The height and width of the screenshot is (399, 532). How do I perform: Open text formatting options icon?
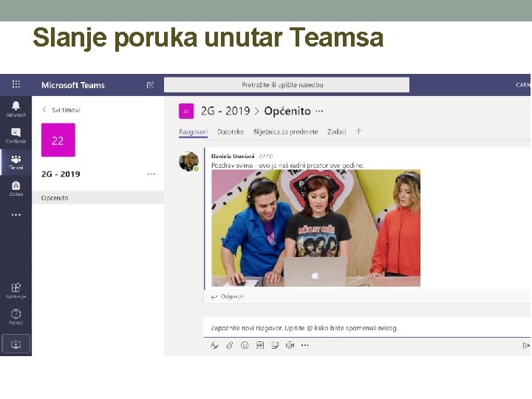pyautogui.click(x=214, y=345)
